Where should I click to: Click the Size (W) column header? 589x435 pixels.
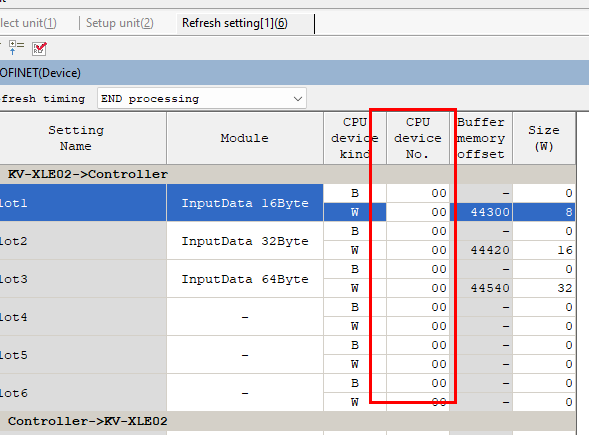pyautogui.click(x=544, y=138)
